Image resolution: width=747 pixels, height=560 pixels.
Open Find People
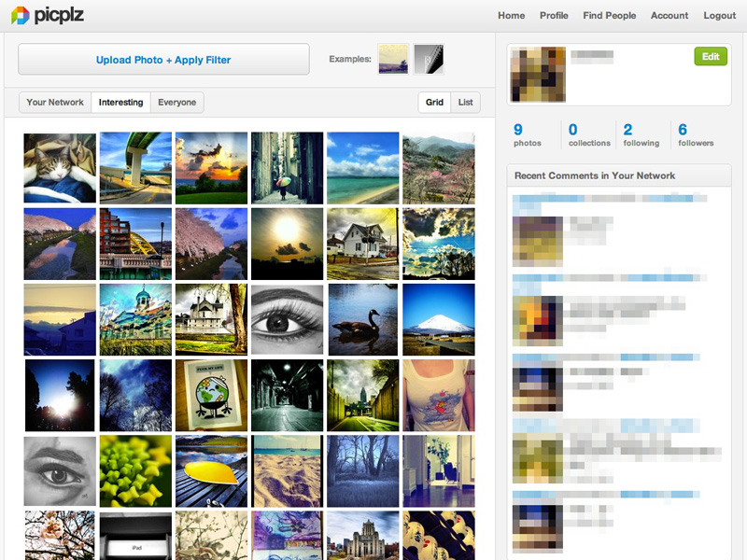610,15
